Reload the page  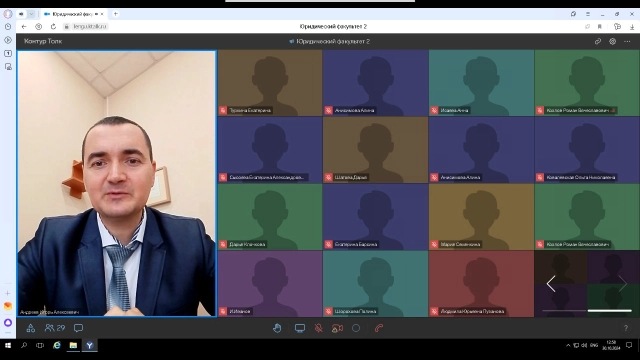coord(53,27)
